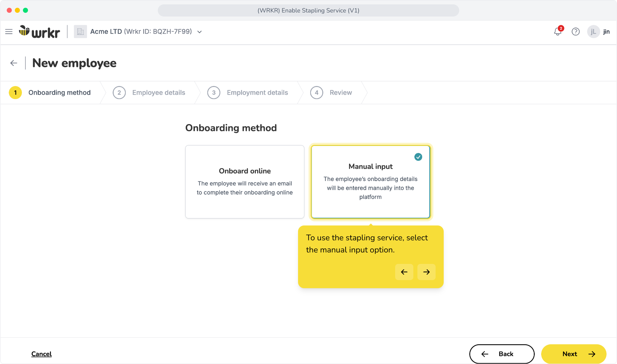Click the Cancel link
This screenshot has width=617, height=364.
(x=41, y=354)
